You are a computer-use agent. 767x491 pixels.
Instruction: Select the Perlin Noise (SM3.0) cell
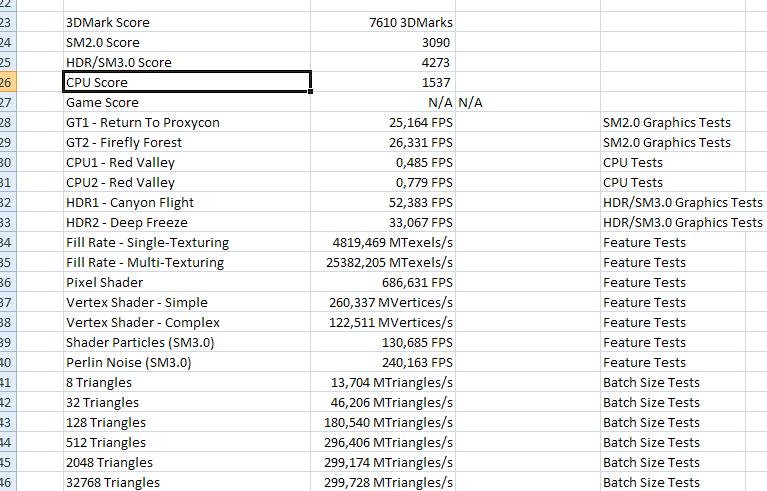click(x=187, y=363)
